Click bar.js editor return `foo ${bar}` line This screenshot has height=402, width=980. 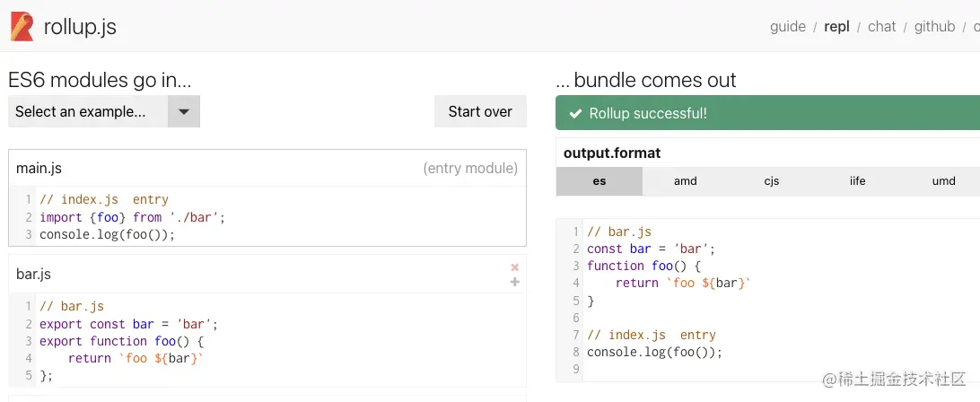[x=136, y=358]
